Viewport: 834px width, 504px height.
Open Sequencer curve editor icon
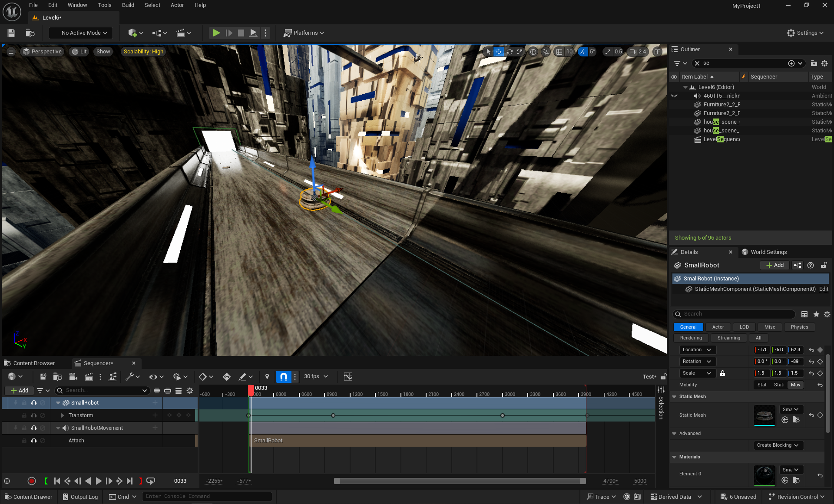click(348, 377)
